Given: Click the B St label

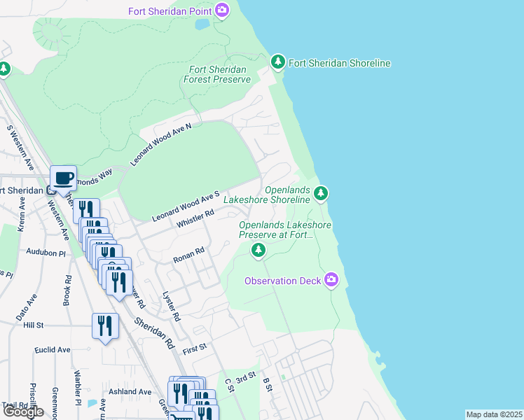Looking at the screenshot, I should 268,384.
